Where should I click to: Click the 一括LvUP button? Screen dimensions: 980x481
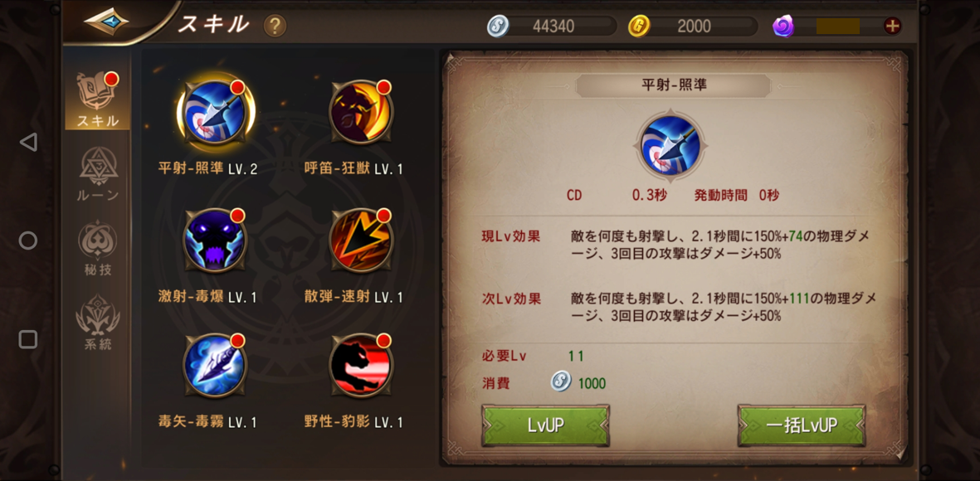(x=802, y=425)
